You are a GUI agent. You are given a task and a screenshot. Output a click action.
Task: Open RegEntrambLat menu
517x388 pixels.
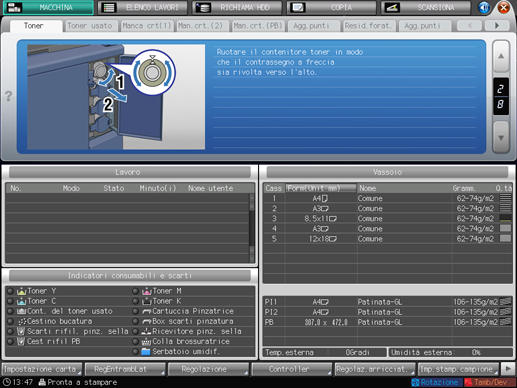tap(125, 369)
